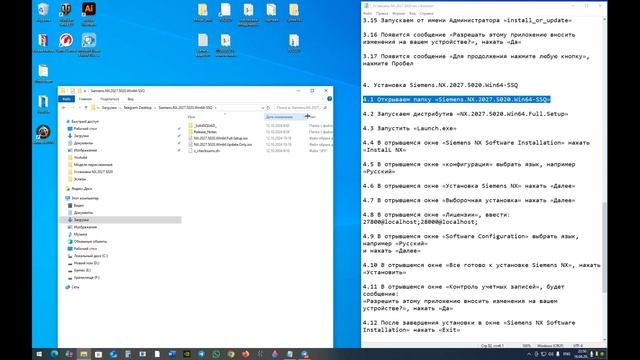Open Notepad Edit menu

pyautogui.click(x=382, y=13)
